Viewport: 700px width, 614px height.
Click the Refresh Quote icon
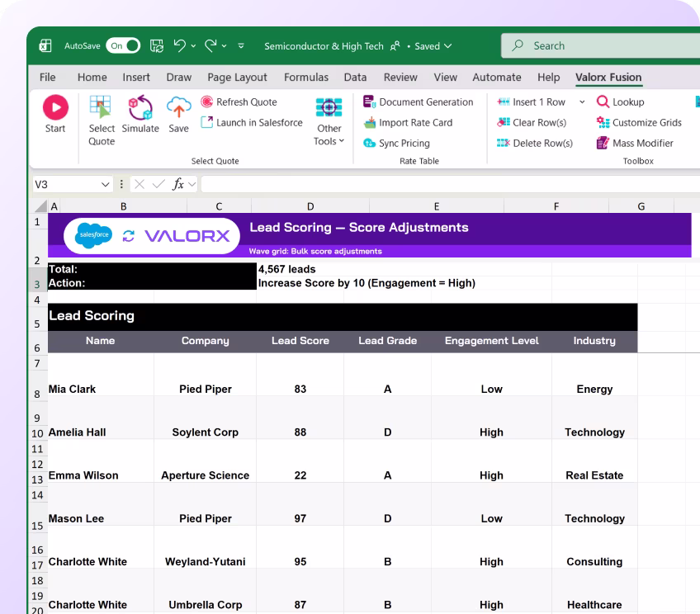206,102
